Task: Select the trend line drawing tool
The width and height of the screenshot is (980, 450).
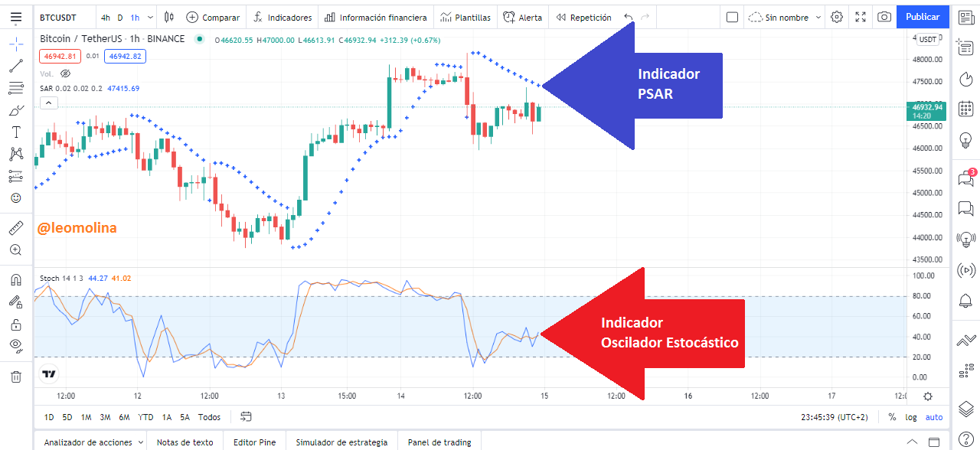Action: [x=16, y=66]
